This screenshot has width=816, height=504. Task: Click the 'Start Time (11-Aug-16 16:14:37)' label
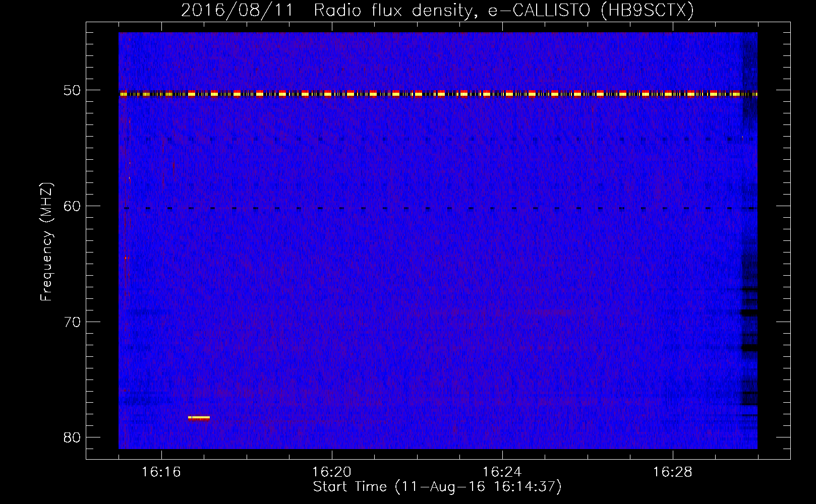click(x=437, y=487)
